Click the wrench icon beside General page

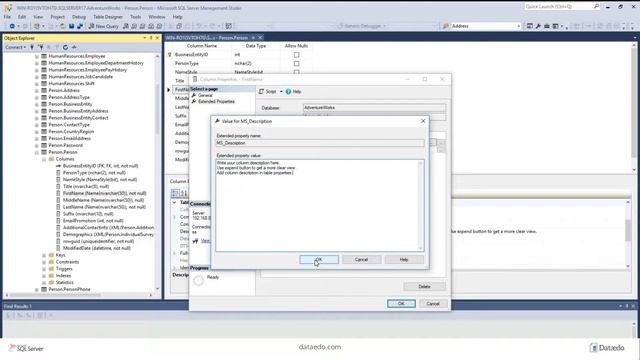click(194, 95)
